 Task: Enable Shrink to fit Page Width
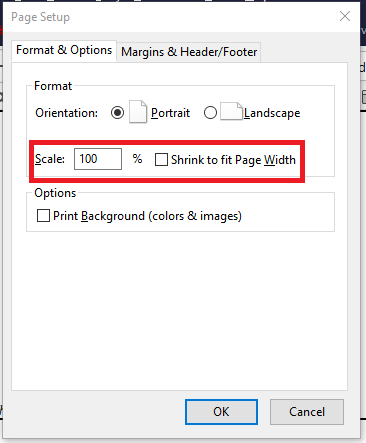click(x=161, y=160)
